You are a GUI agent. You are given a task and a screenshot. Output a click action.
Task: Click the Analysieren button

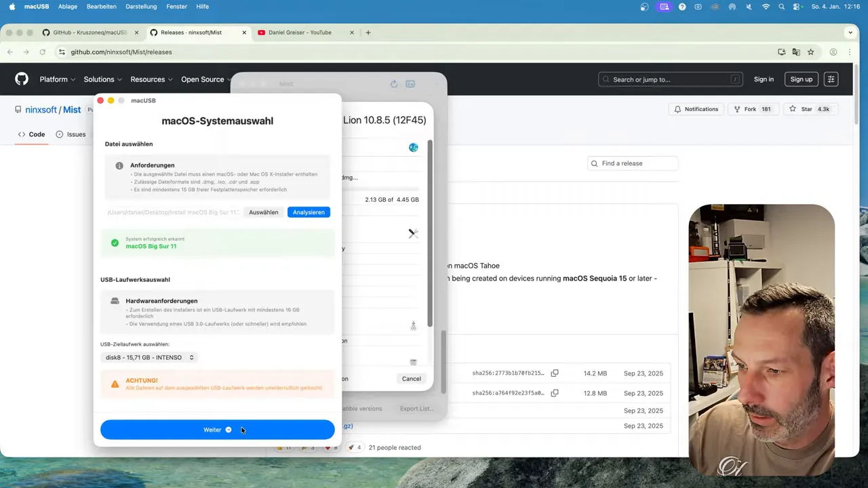(309, 212)
